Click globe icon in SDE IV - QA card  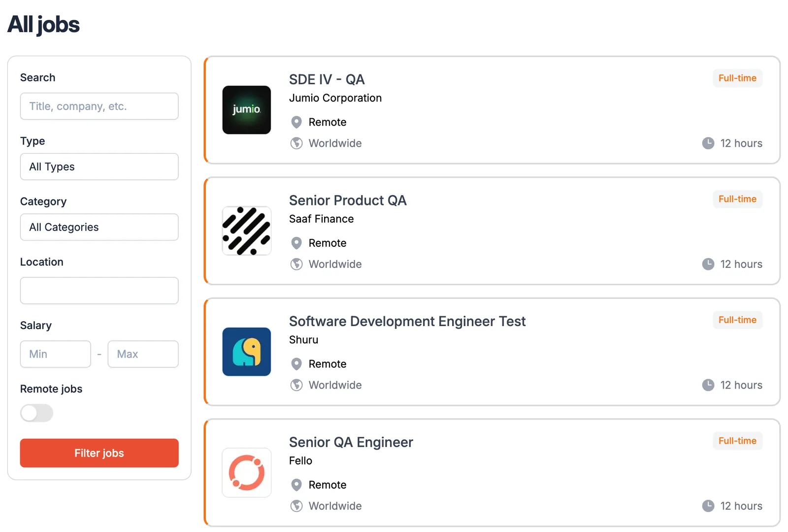(x=296, y=143)
